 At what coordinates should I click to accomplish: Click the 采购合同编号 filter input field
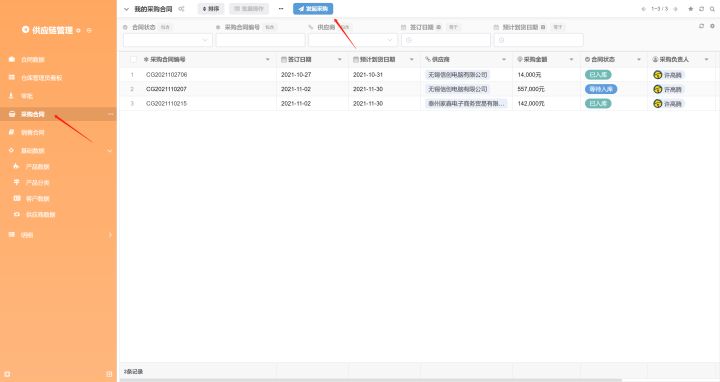click(260, 40)
